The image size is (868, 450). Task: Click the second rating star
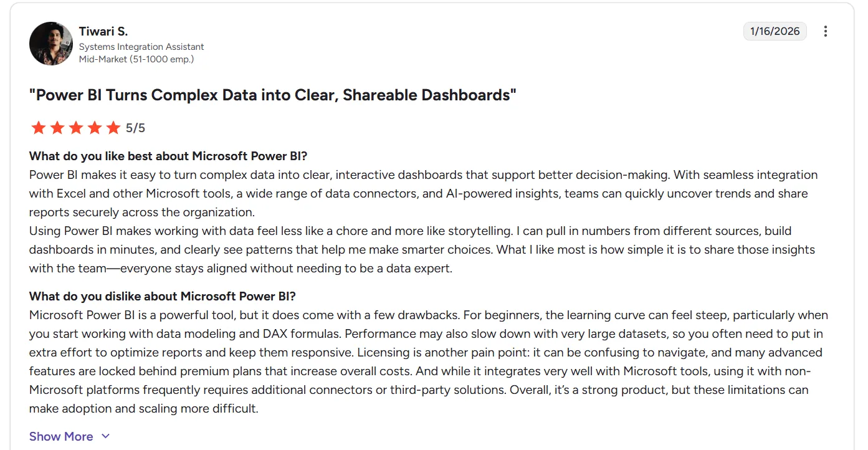pyautogui.click(x=57, y=128)
